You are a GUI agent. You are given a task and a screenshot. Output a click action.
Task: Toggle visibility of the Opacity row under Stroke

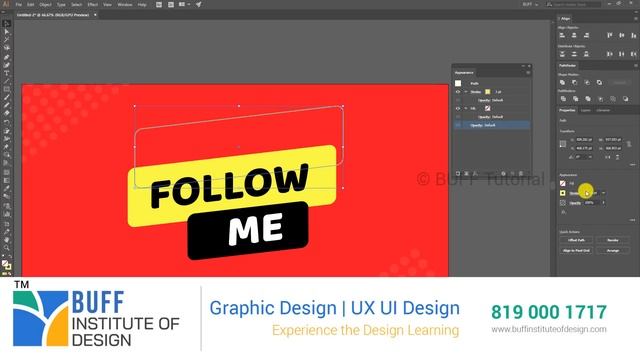tap(458, 100)
